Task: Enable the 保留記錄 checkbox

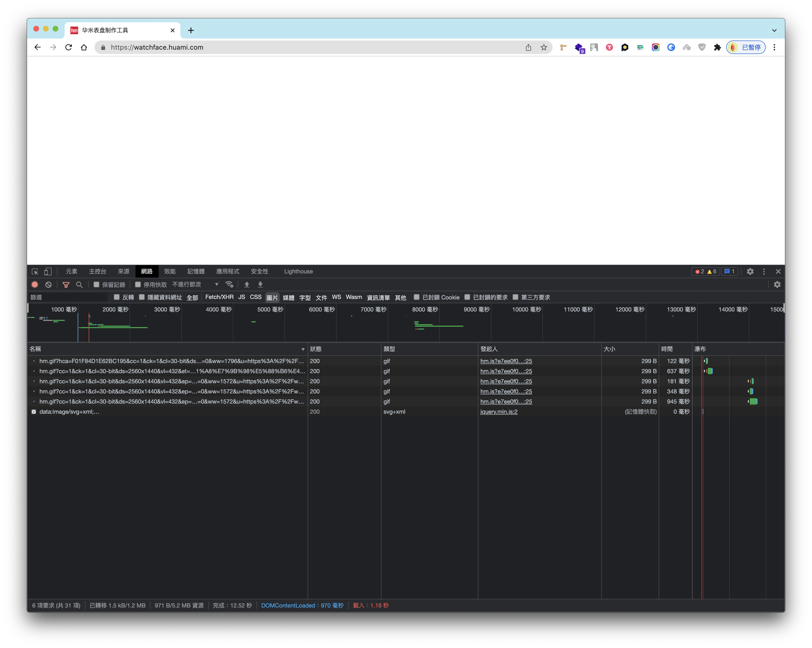Action: (x=96, y=285)
